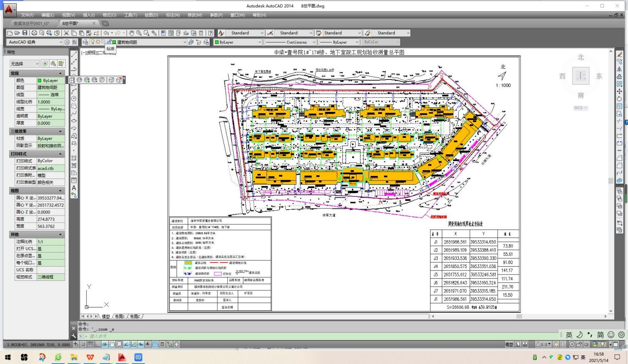The width and height of the screenshot is (628, 364).
Task: Toggle Polar Tracking in the status bar
Action: coord(105,344)
